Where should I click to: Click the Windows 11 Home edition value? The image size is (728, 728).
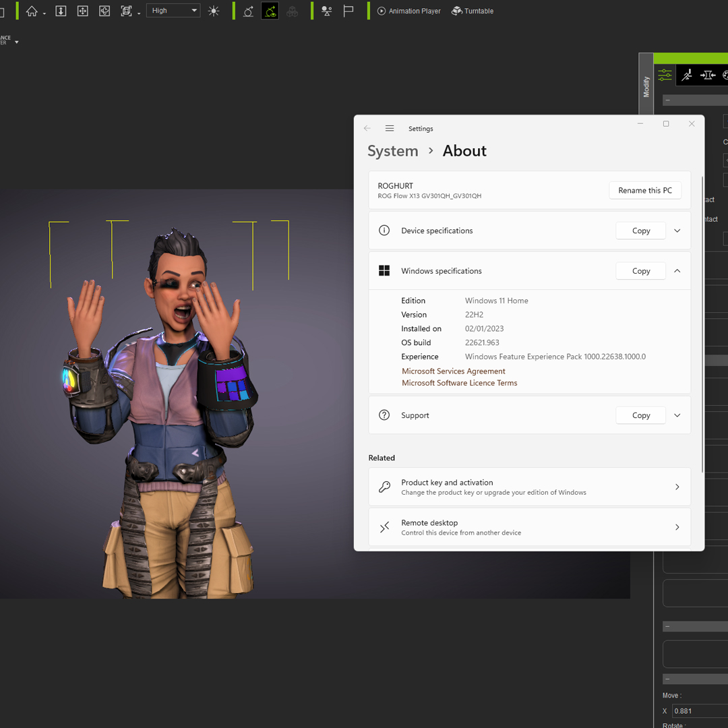click(x=496, y=301)
